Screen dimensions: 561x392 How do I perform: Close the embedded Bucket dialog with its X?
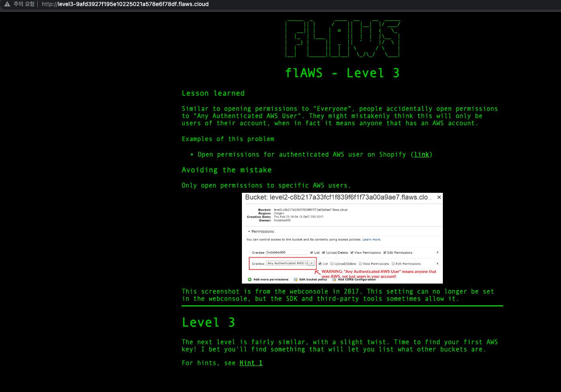(x=439, y=197)
